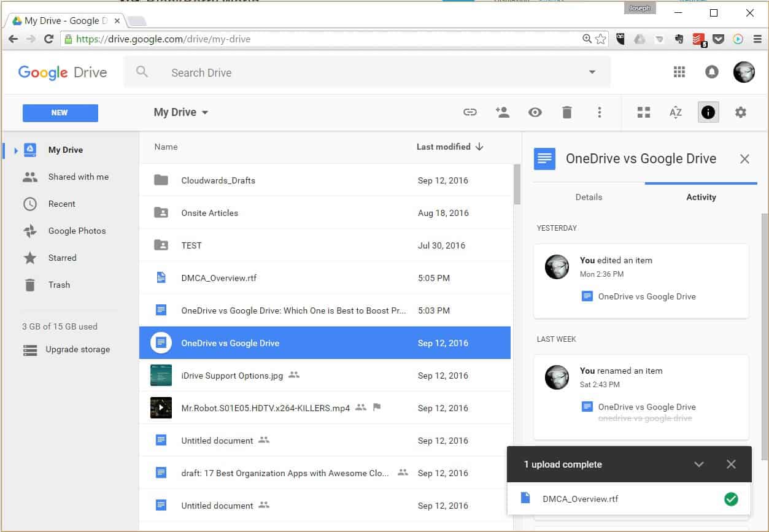Click the eye preview icon
Image resolution: width=769 pixels, height=532 pixels.
click(x=535, y=112)
